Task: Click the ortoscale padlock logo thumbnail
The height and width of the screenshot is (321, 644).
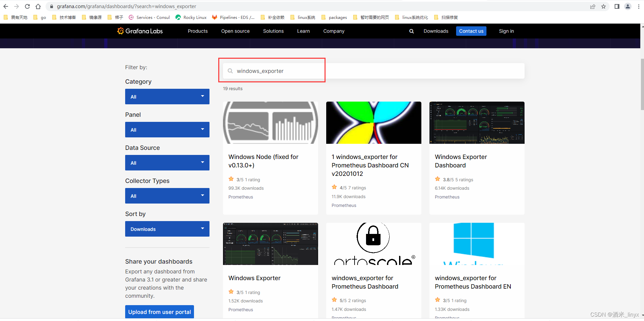Action: (x=374, y=244)
